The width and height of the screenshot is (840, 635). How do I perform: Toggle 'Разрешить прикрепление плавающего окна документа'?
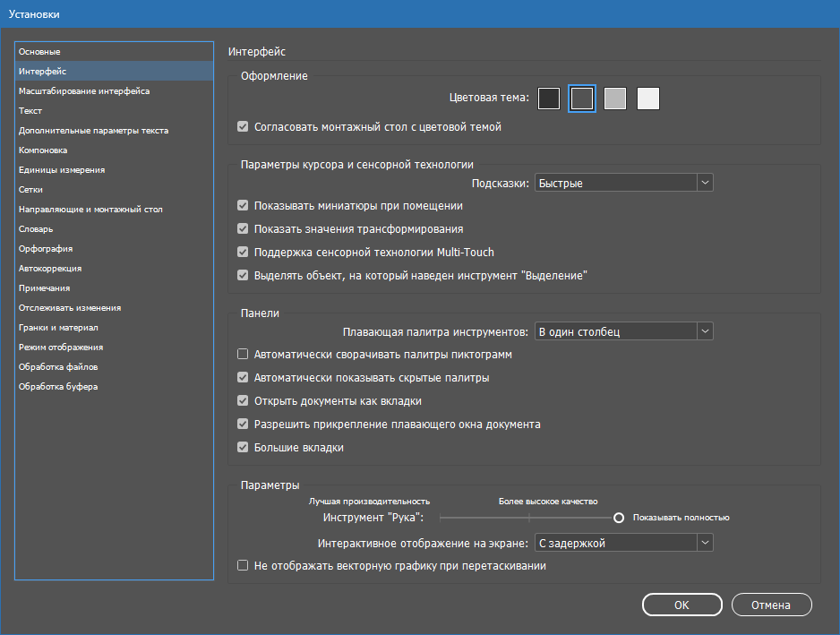(243, 425)
